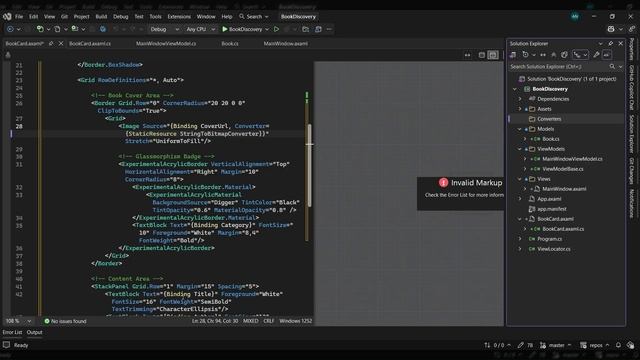Click switch views icon in Solution Explorer
The image size is (640, 360).
[513, 55]
